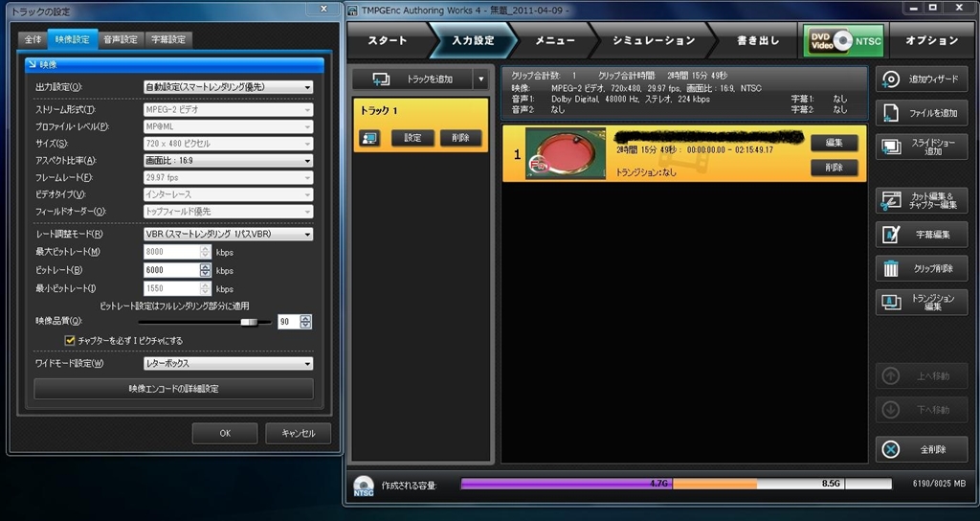This screenshot has width=980, height=521.
Task: Open シミュレーション stage
Action: coord(653,40)
